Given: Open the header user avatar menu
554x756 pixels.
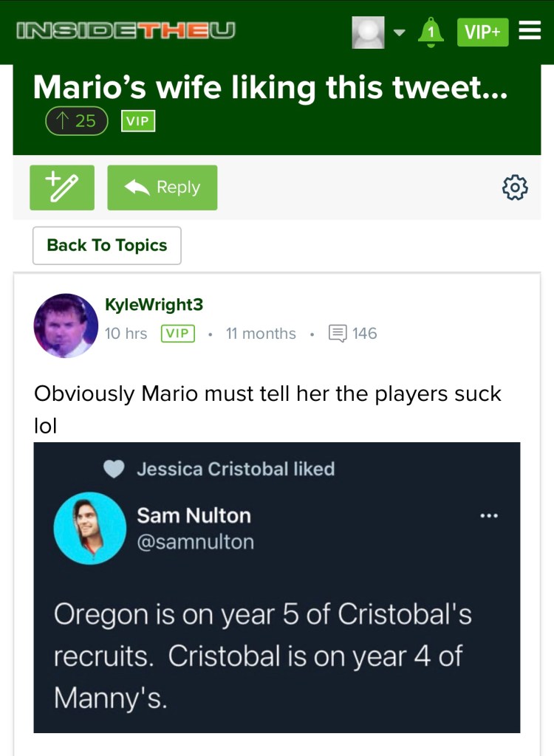Looking at the screenshot, I should click(x=369, y=32).
